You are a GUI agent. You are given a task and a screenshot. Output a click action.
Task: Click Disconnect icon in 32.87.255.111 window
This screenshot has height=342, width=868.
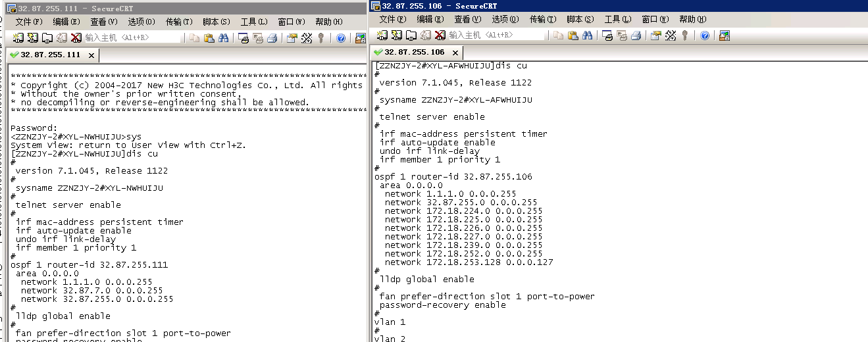click(x=76, y=38)
